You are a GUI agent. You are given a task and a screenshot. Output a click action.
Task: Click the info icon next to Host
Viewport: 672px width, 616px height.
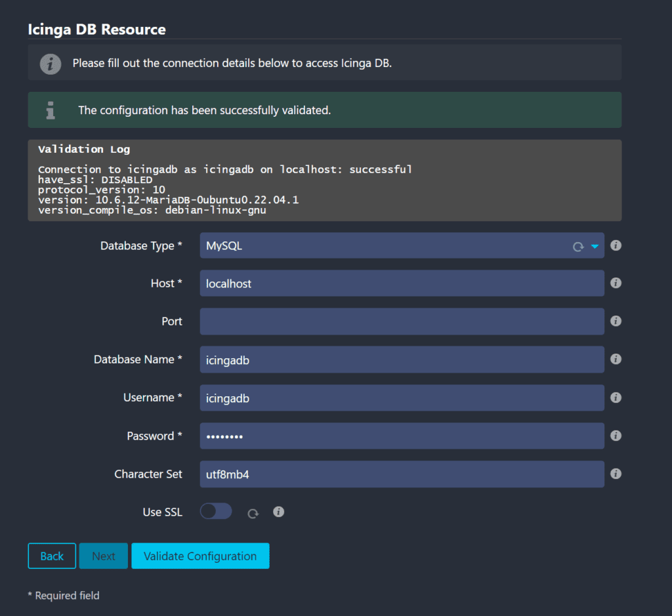click(616, 283)
